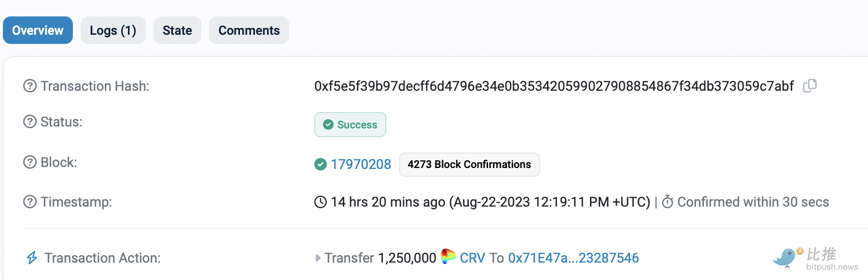
Task: Open the CRV token link
Action: (472, 258)
